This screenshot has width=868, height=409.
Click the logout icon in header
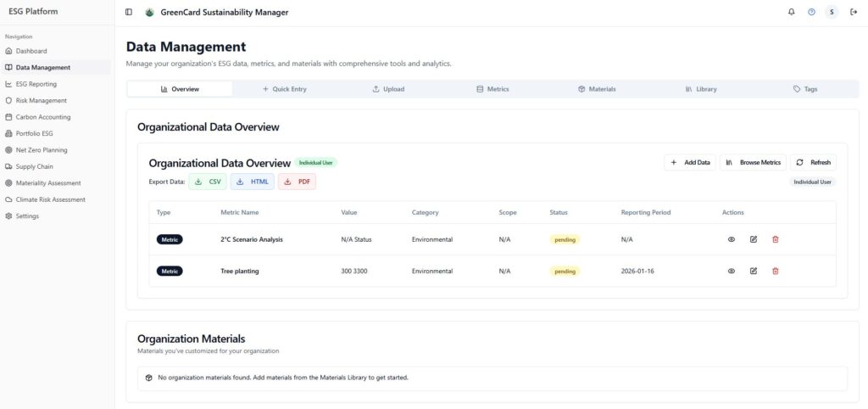[853, 12]
